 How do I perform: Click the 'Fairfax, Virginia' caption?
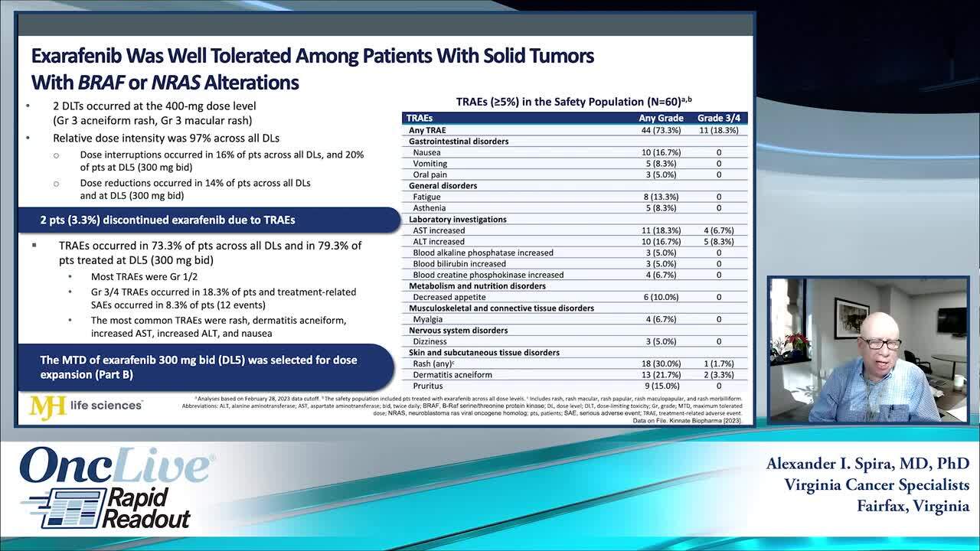tap(913, 506)
